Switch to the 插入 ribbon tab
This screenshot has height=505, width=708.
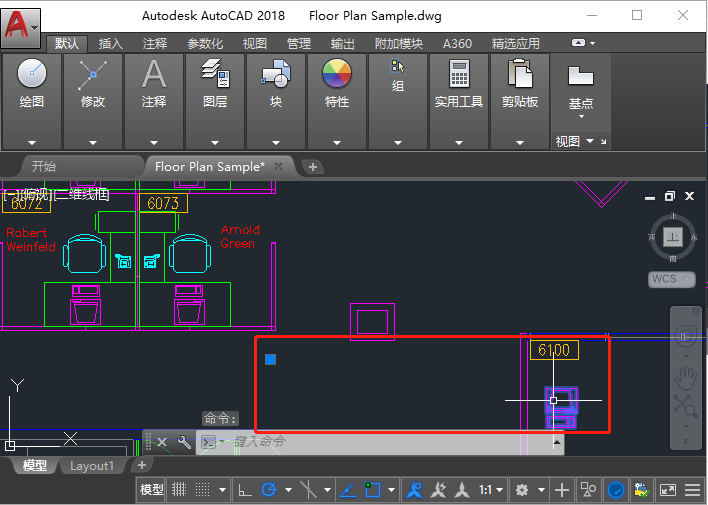point(111,44)
